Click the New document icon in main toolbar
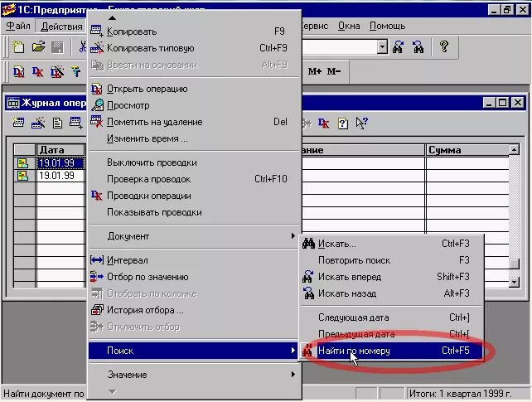Image resolution: width=532 pixels, height=402 pixels. coord(18,46)
